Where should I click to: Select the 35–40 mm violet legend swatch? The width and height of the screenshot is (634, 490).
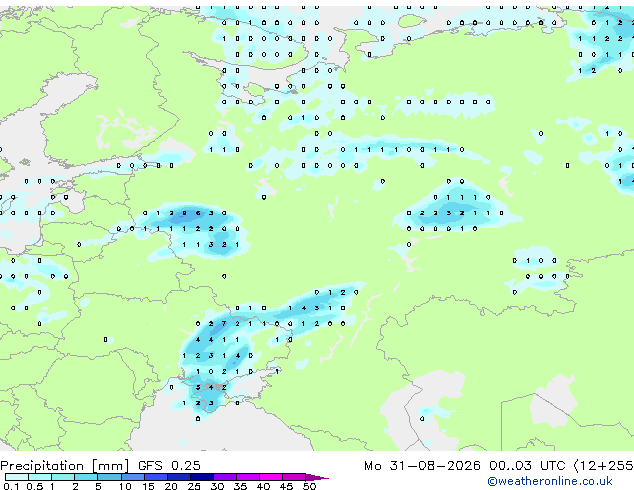(x=248, y=477)
